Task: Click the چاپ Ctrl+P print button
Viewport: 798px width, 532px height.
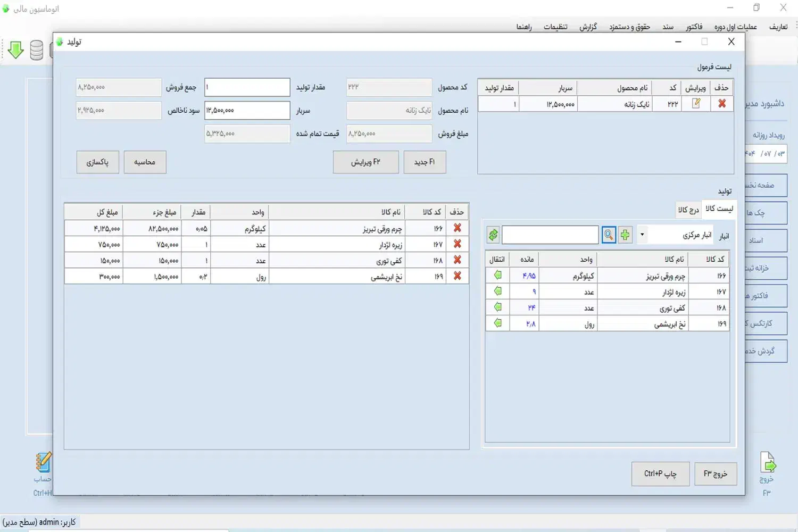Action: coord(660,473)
